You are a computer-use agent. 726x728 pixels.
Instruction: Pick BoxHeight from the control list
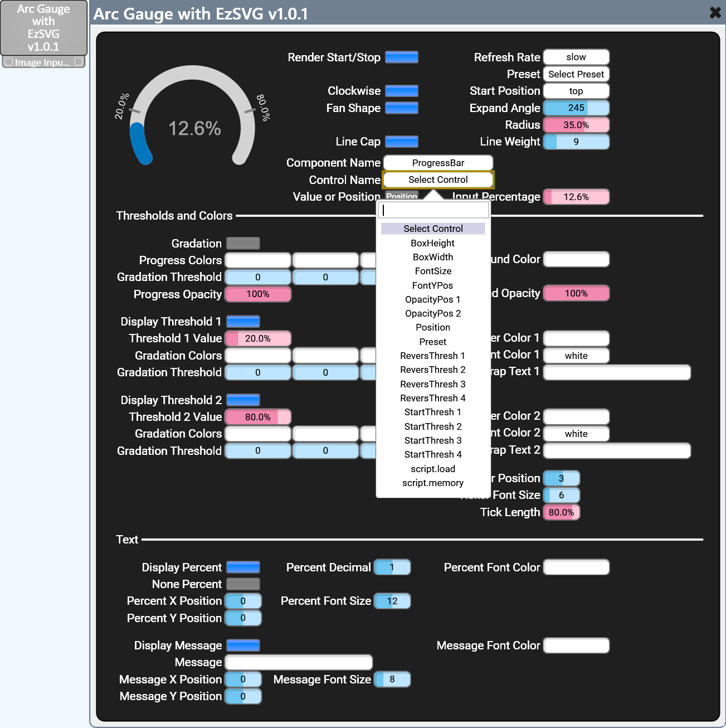433,243
